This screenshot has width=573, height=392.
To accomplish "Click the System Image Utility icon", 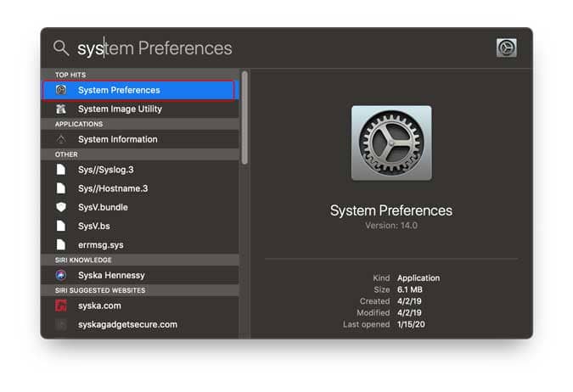I will [x=61, y=109].
